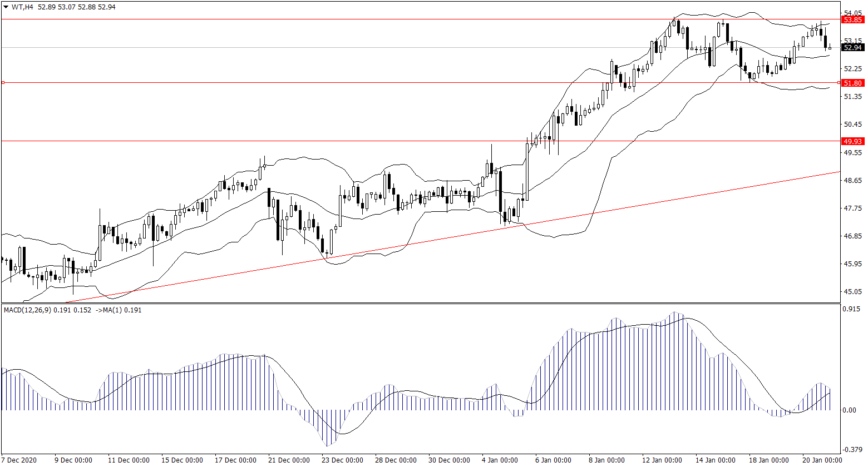This screenshot has height=467, width=868.
Task: Click the 23 Dec 00:00 time label
Action: pos(342,460)
